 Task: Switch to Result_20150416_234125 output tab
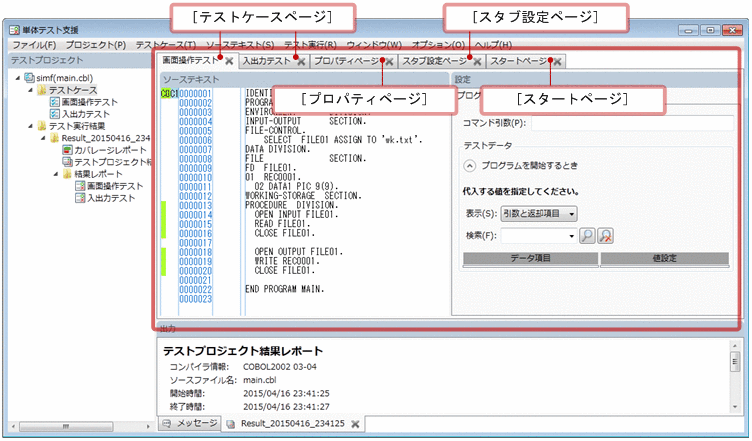click(x=293, y=424)
